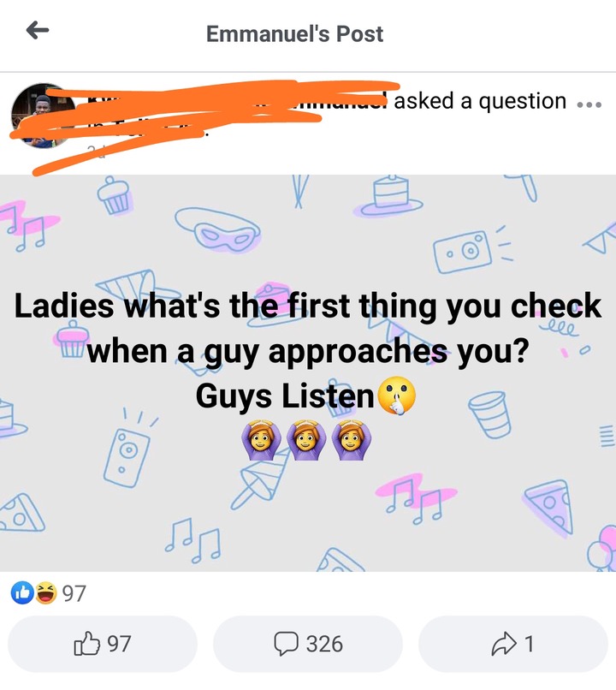Viewport: 616px width, 690px height.
Task: Click the thumbs-up outline icon
Action: pos(86,644)
